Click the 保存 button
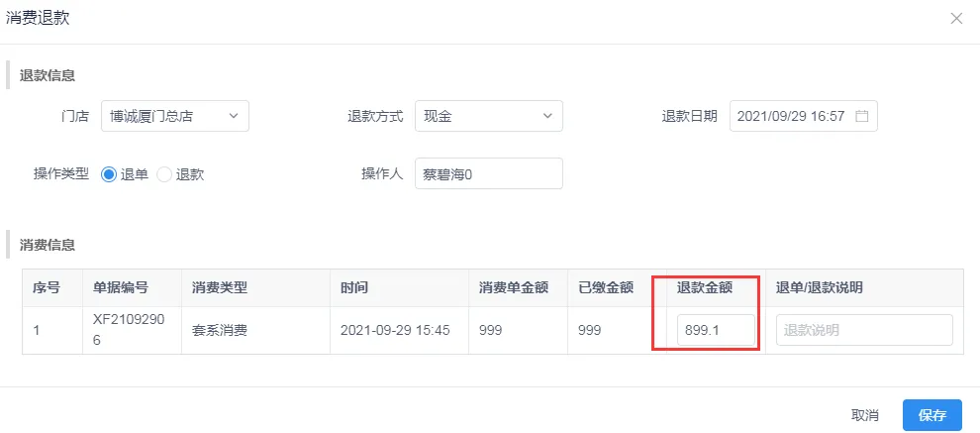This screenshot has width=980, height=433. tap(932, 415)
